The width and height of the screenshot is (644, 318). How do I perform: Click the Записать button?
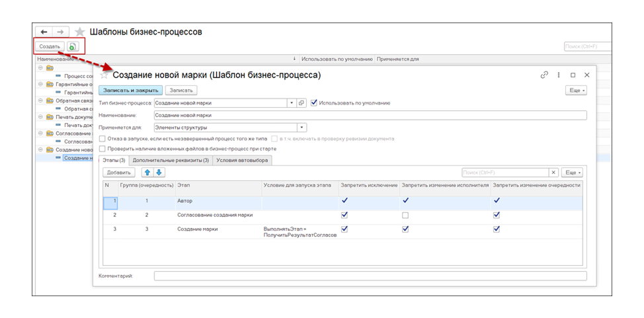click(x=181, y=90)
